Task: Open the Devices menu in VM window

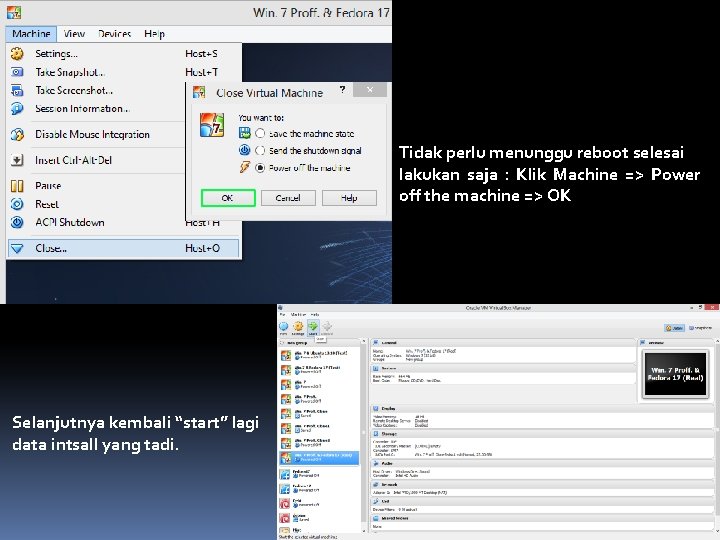Action: [114, 34]
